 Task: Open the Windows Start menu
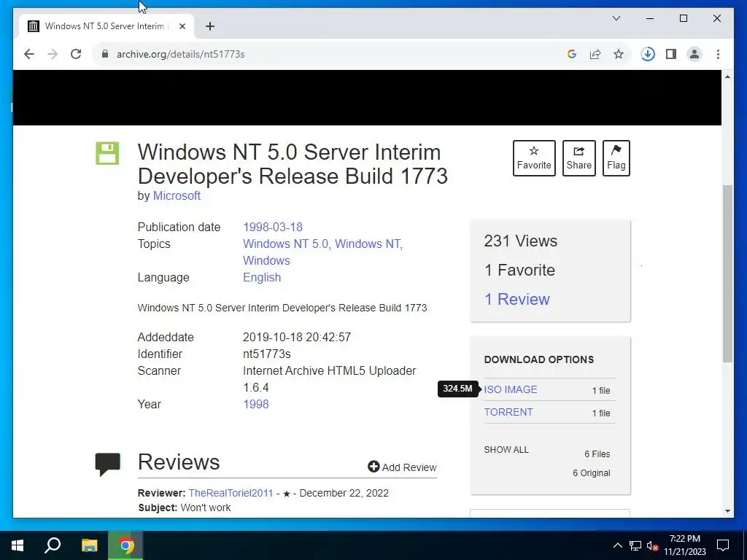click(18, 545)
